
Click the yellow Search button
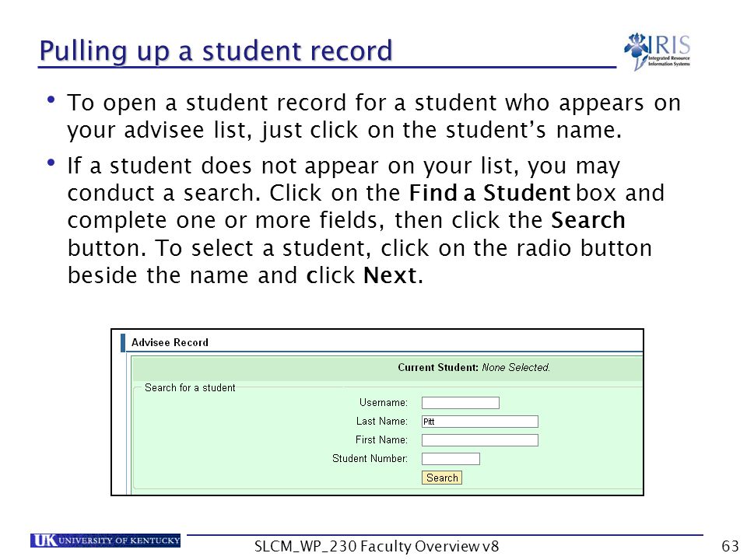[x=442, y=478]
